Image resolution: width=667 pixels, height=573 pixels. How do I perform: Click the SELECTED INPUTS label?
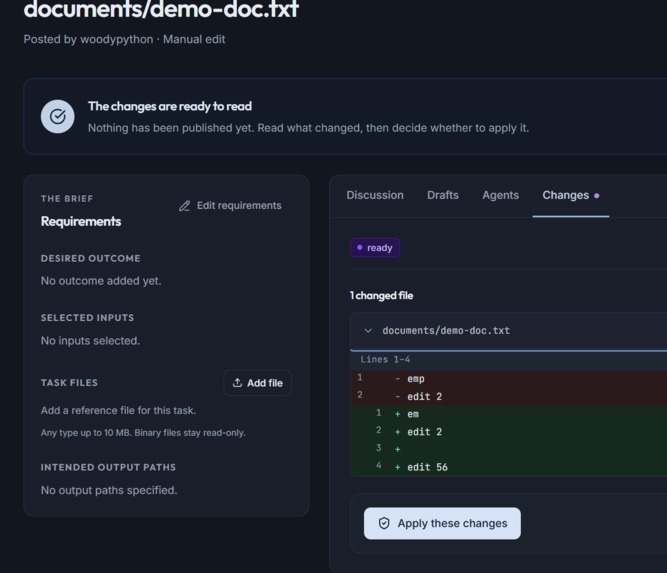87,318
